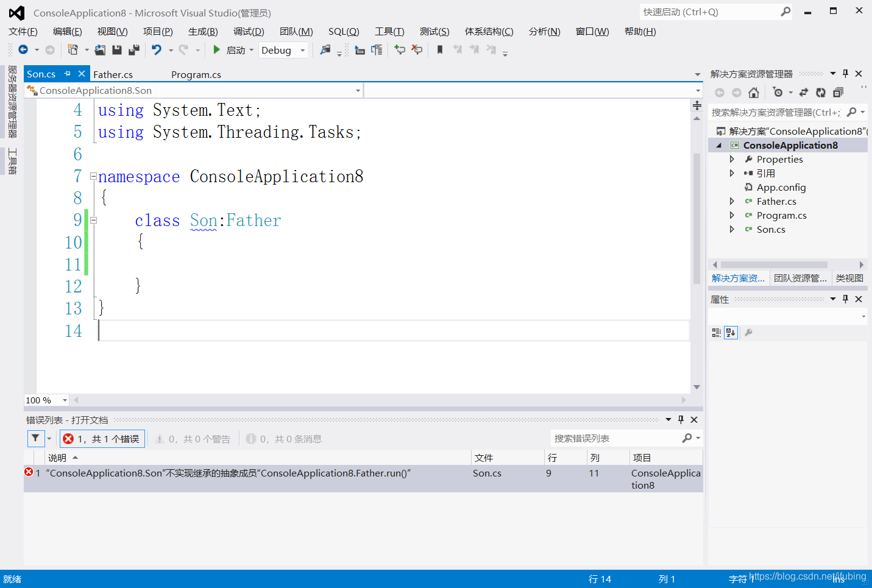Viewport: 872px width, 588px height.
Task: Open the 调试(D) menu
Action: [x=249, y=31]
